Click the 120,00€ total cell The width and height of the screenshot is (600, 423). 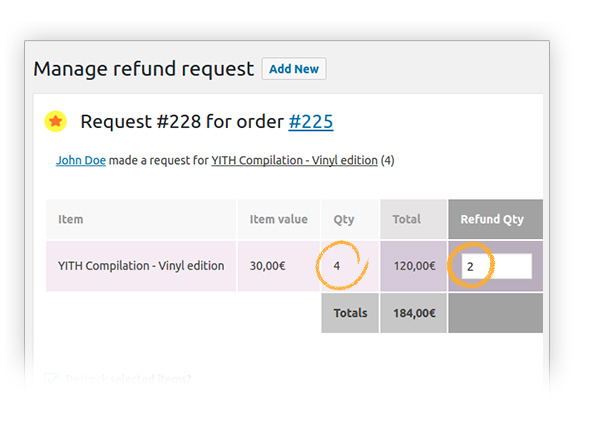coord(414,266)
